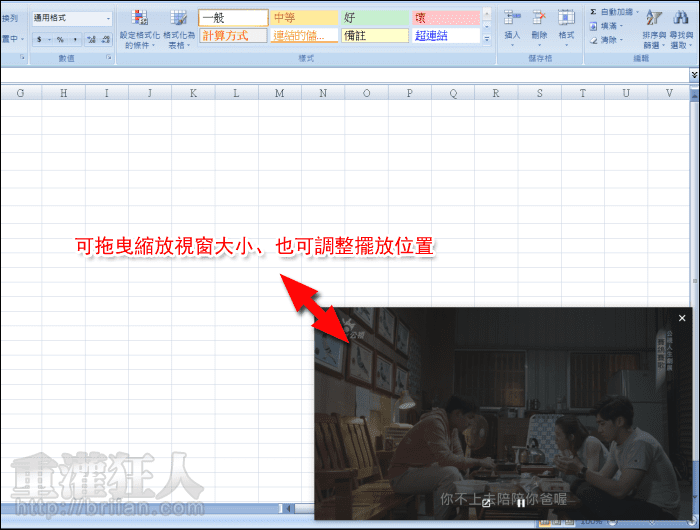Click the Insert cells icon

pos(513,27)
